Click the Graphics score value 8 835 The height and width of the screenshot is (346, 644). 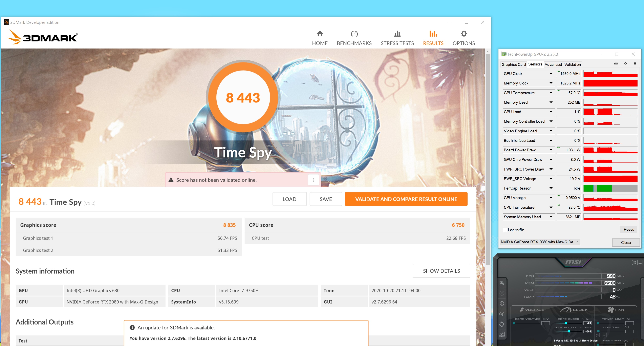tap(229, 225)
